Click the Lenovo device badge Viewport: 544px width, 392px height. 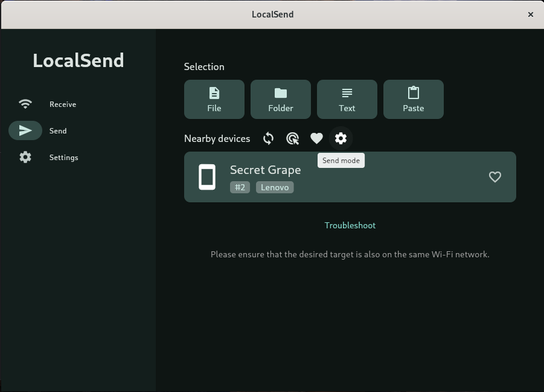[x=275, y=187]
